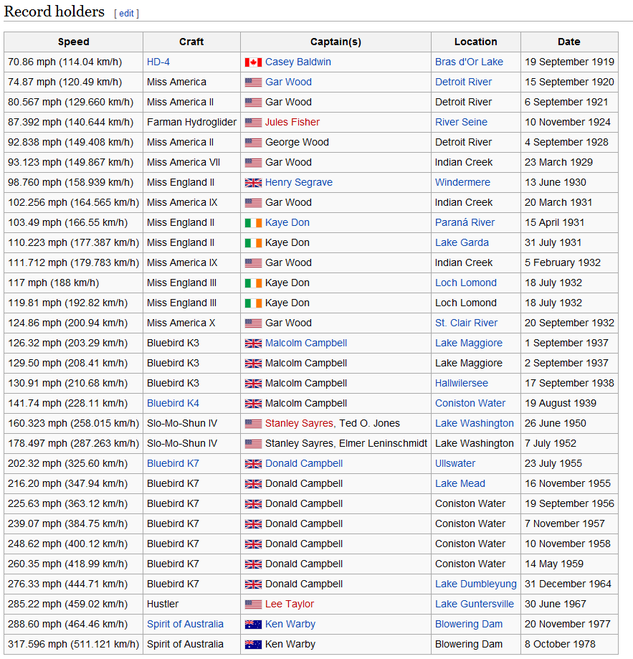Open the Henry Segrave link
633x659 pixels.
click(298, 182)
